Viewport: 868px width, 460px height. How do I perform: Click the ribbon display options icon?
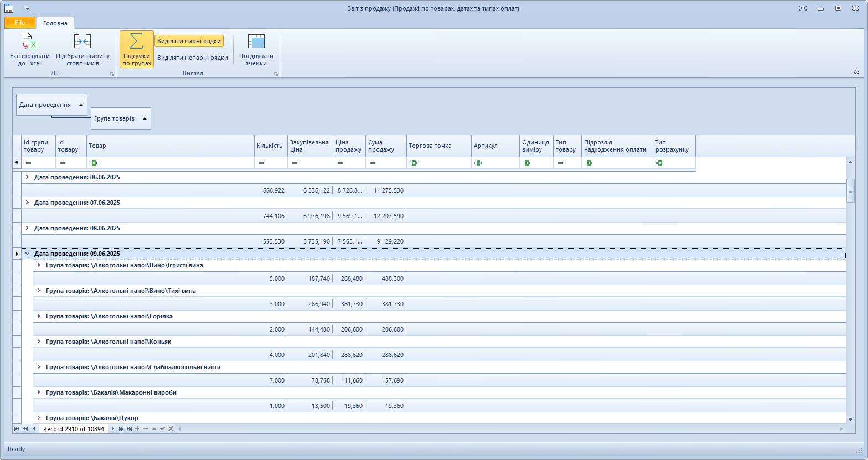pyautogui.click(x=803, y=8)
